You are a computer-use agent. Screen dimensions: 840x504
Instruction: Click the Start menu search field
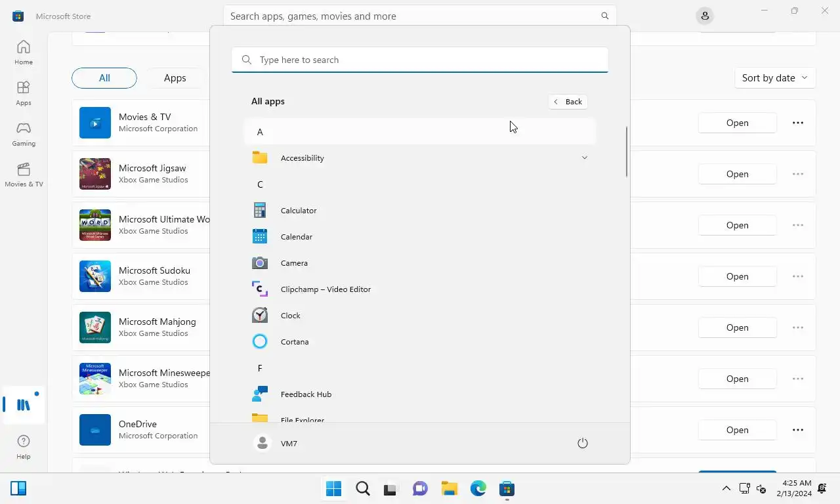(x=420, y=60)
